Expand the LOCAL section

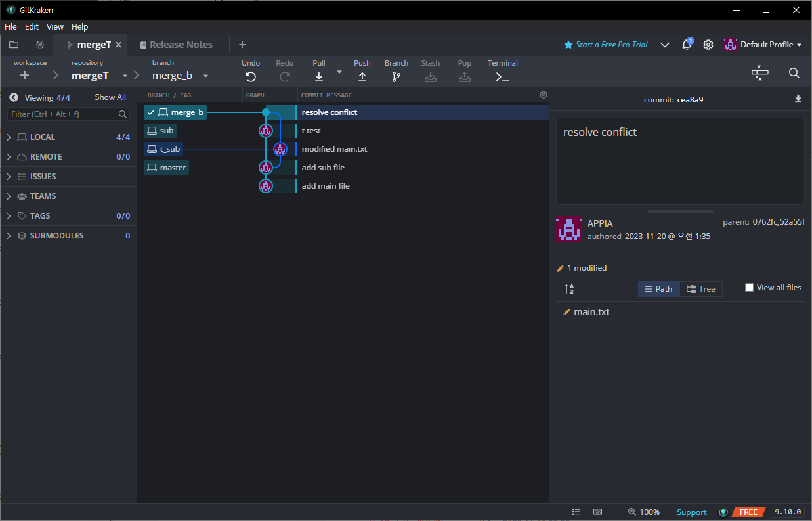coord(68,137)
